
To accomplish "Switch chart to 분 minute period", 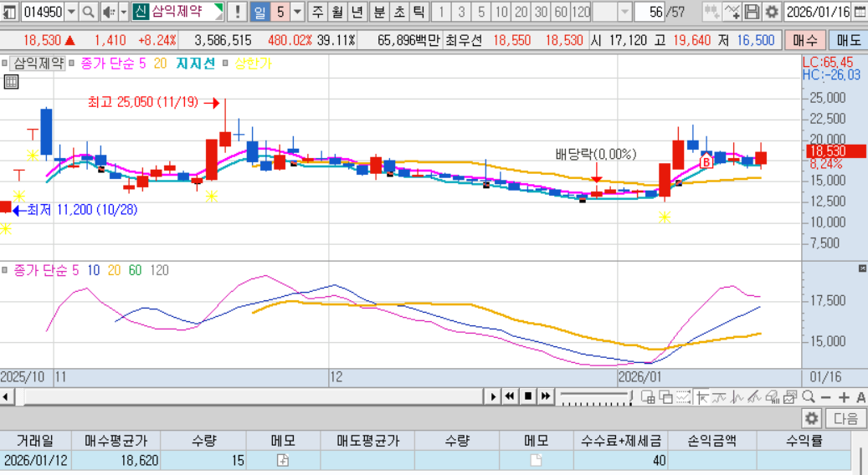I will (379, 12).
